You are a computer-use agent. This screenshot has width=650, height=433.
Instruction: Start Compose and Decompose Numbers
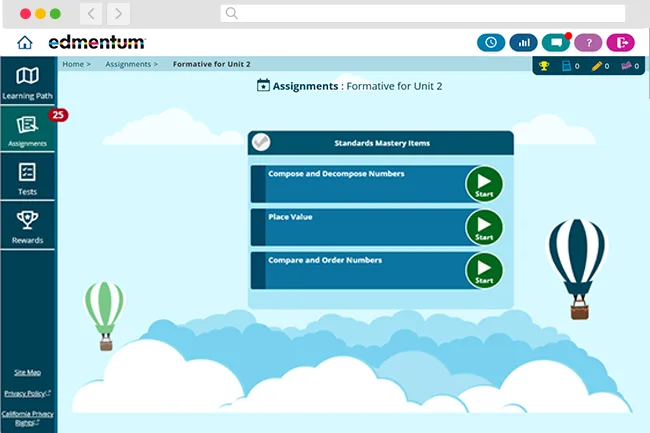pos(484,184)
